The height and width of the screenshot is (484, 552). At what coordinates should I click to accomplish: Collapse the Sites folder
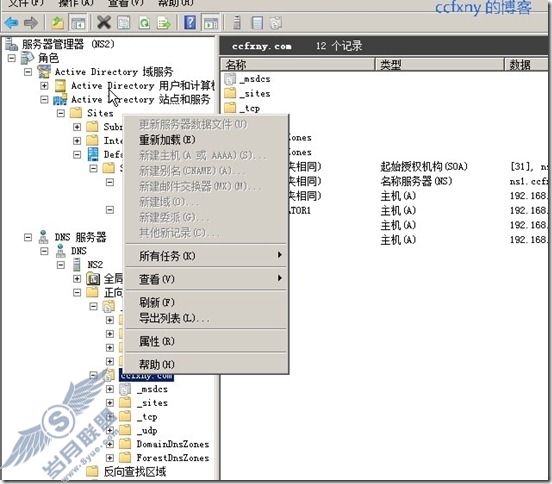[61, 113]
